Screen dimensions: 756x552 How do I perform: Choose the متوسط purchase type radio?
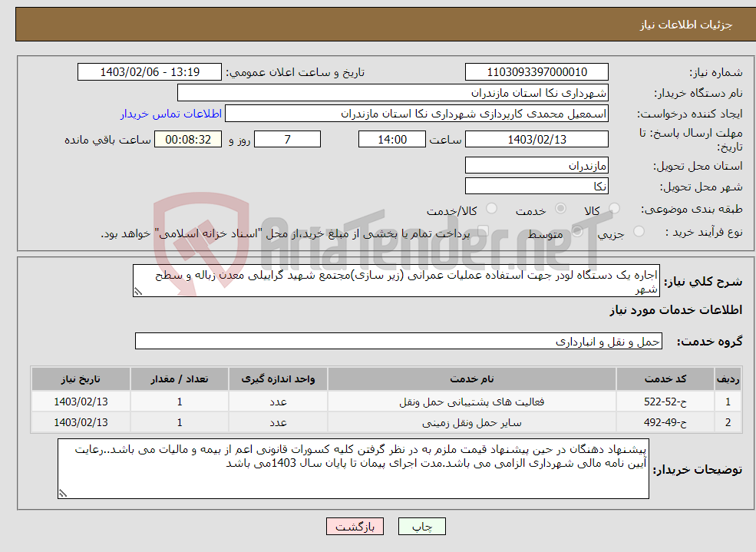[577, 231]
